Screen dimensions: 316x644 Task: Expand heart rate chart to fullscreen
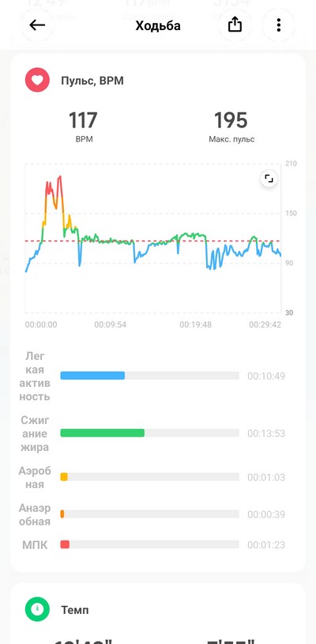269,179
